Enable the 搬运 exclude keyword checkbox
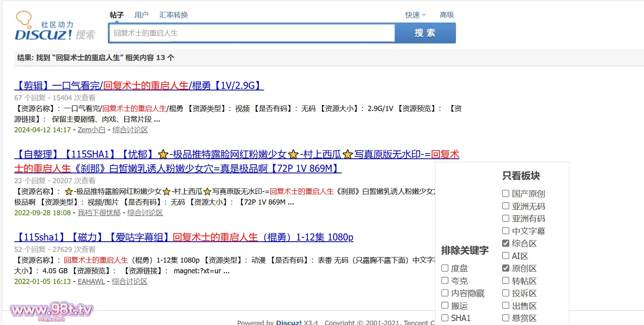Viewport: 644px width, 325px height. tap(445, 306)
